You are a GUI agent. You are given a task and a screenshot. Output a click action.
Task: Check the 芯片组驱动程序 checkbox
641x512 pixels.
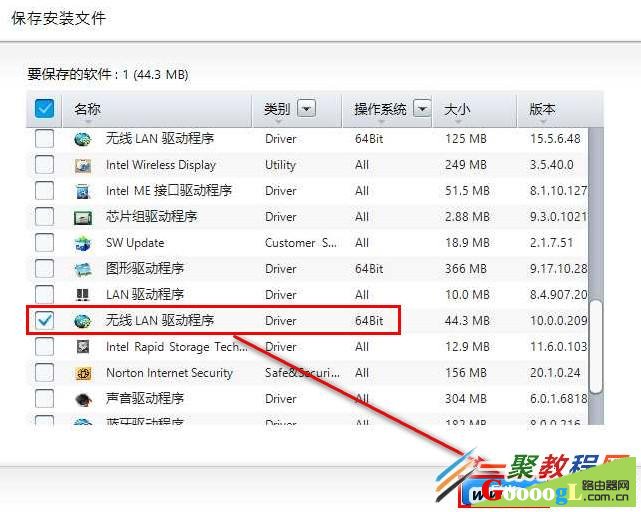pyautogui.click(x=44, y=217)
